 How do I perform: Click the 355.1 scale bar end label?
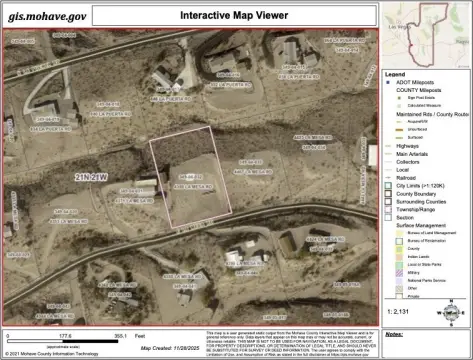[x=121, y=336]
